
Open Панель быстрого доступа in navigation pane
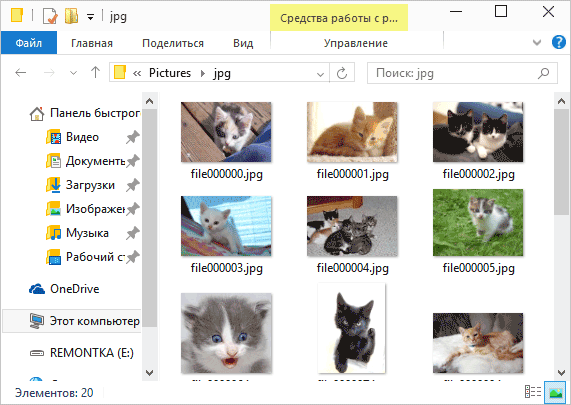coord(85,113)
